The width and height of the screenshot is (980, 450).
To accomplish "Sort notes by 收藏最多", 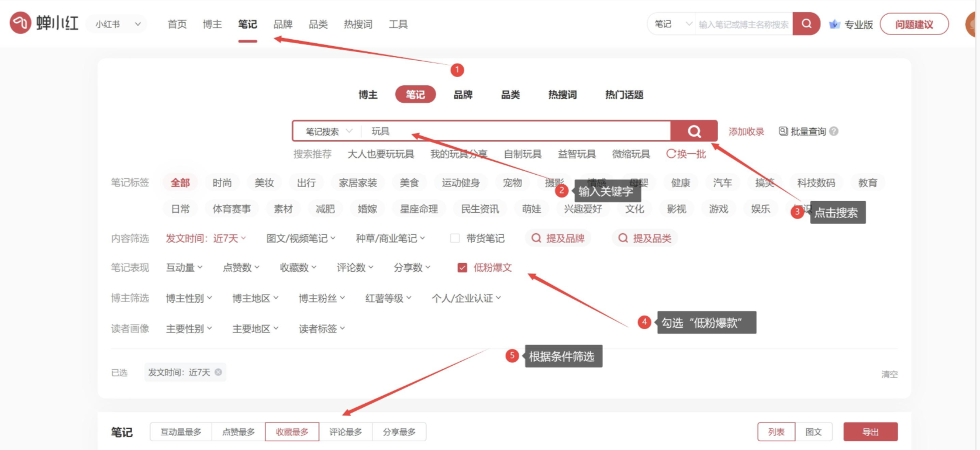I will pyautogui.click(x=292, y=432).
